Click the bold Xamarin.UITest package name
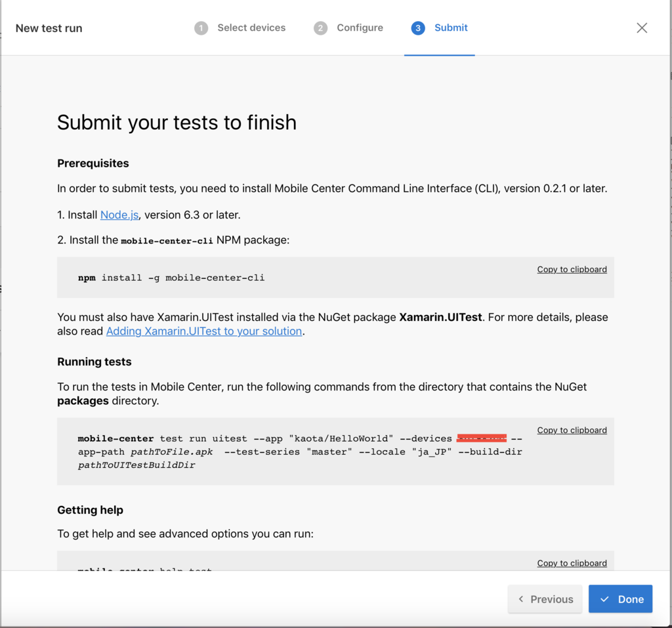The height and width of the screenshot is (628, 672). coord(440,317)
